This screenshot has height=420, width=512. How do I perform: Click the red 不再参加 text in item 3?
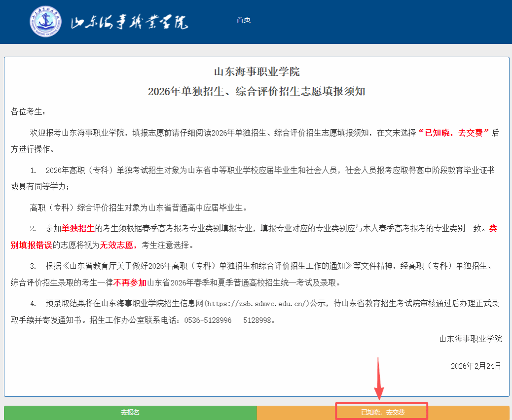130,283
